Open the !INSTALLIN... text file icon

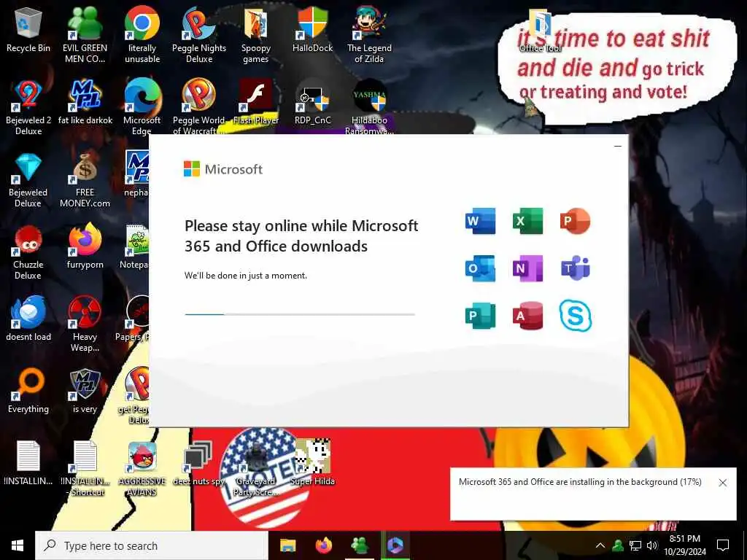(x=28, y=463)
